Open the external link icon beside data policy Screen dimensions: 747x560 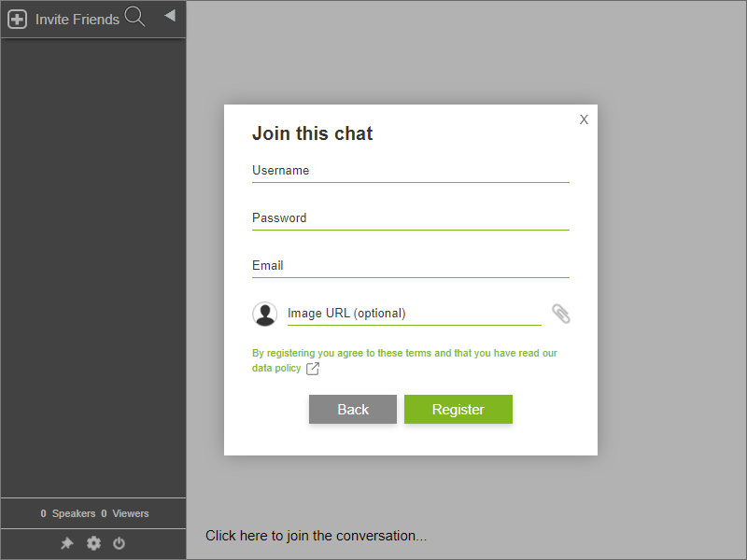pyautogui.click(x=313, y=369)
